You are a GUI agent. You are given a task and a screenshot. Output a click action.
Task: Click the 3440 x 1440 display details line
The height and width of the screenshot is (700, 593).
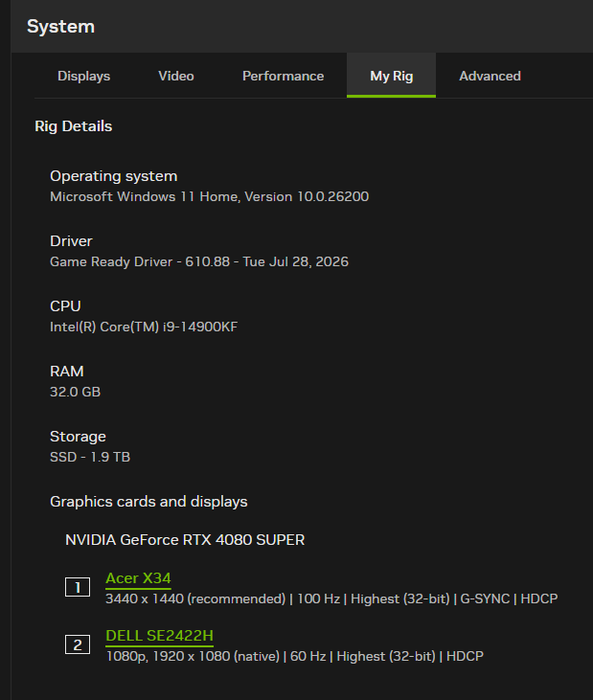pos(331,598)
